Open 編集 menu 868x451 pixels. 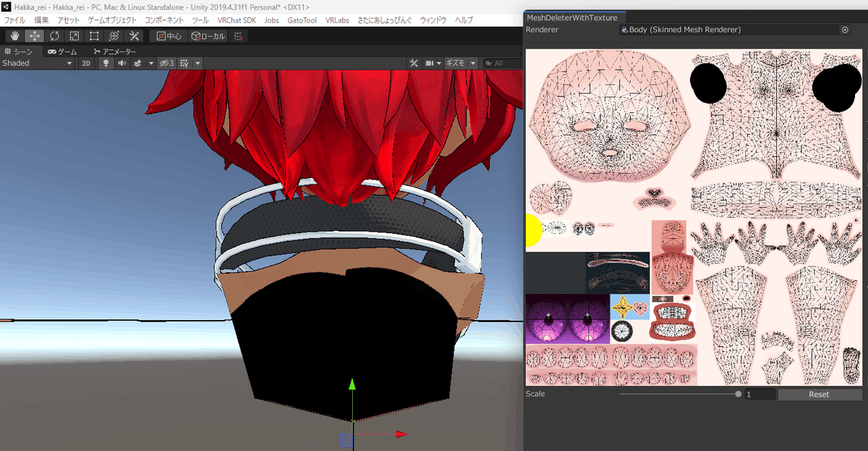(41, 20)
